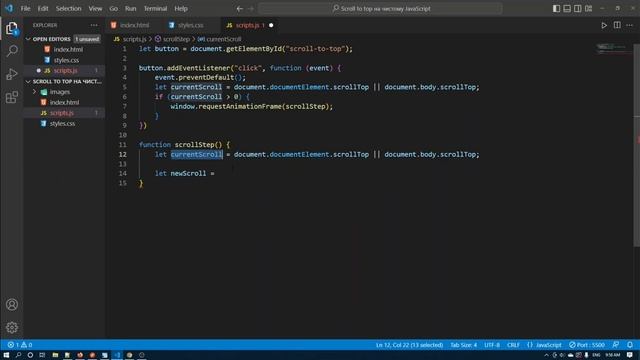
Task: Change the CRLF end of line sequence
Action: point(513,345)
